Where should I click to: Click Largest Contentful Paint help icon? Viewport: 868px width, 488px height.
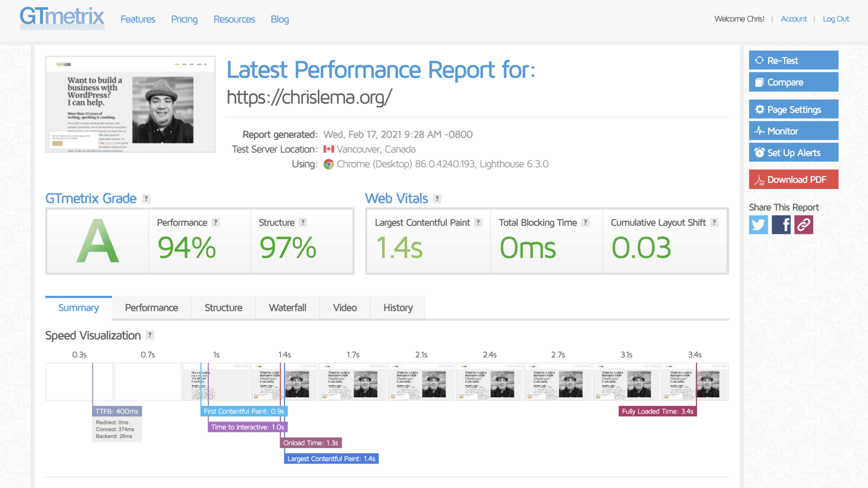478,222
